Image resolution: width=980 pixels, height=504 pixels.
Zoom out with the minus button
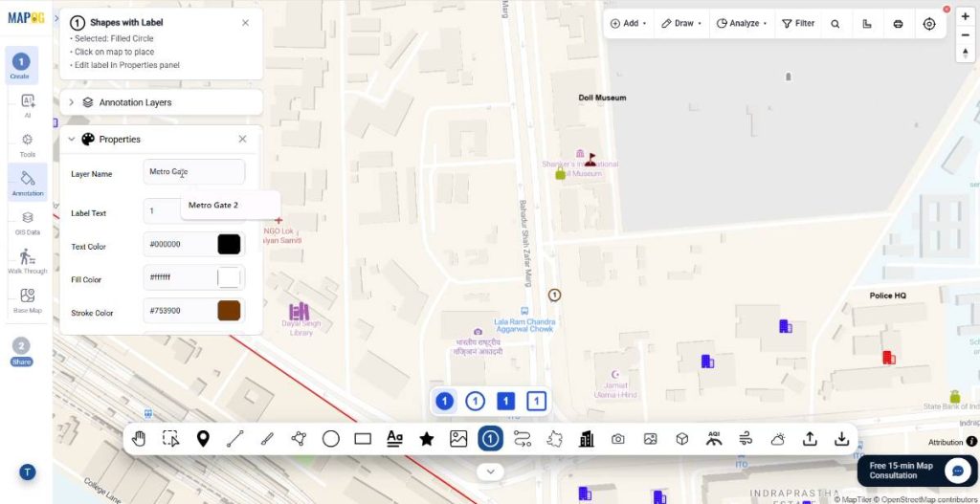pos(966,35)
